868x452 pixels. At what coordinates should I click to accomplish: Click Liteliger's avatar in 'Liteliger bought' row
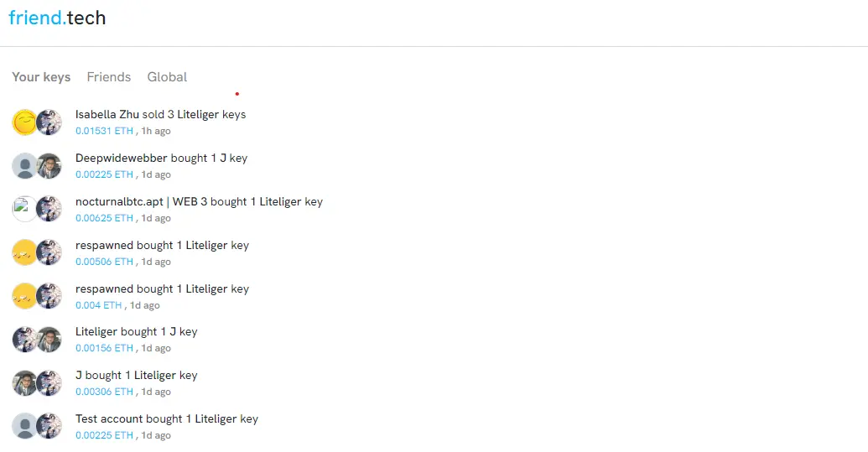pyautogui.click(x=24, y=340)
